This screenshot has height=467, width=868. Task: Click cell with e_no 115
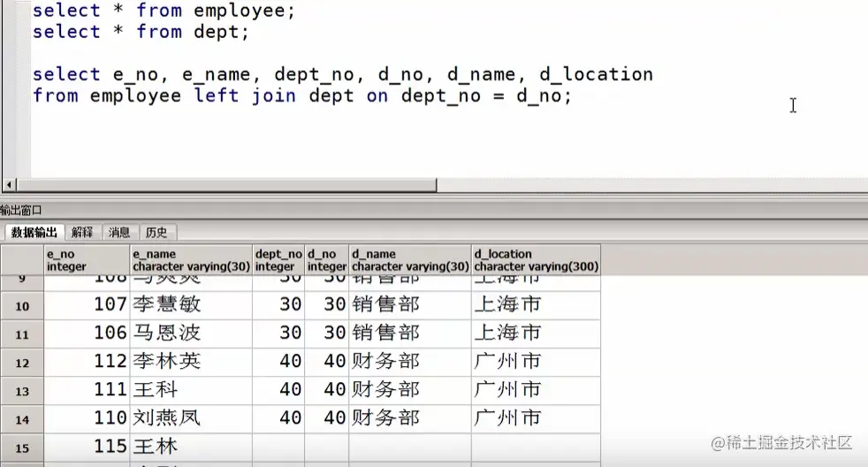click(87, 447)
